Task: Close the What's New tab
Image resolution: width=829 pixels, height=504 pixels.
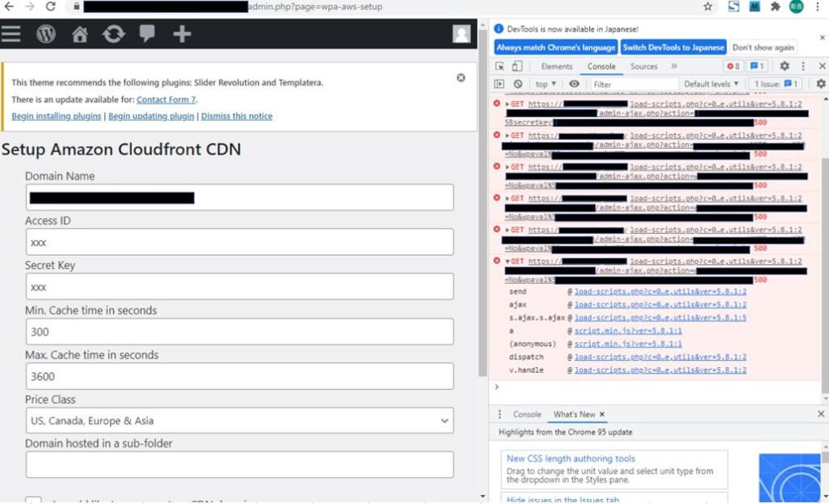Action: pos(602,414)
